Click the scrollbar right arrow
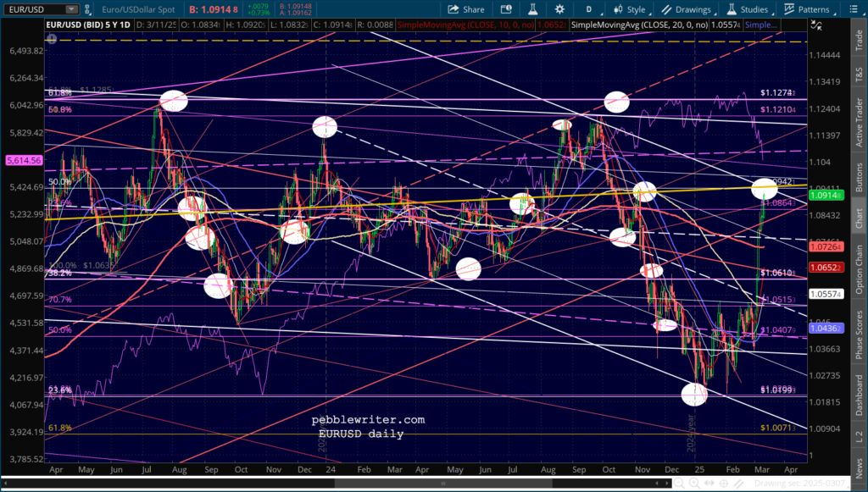 pos(667,484)
